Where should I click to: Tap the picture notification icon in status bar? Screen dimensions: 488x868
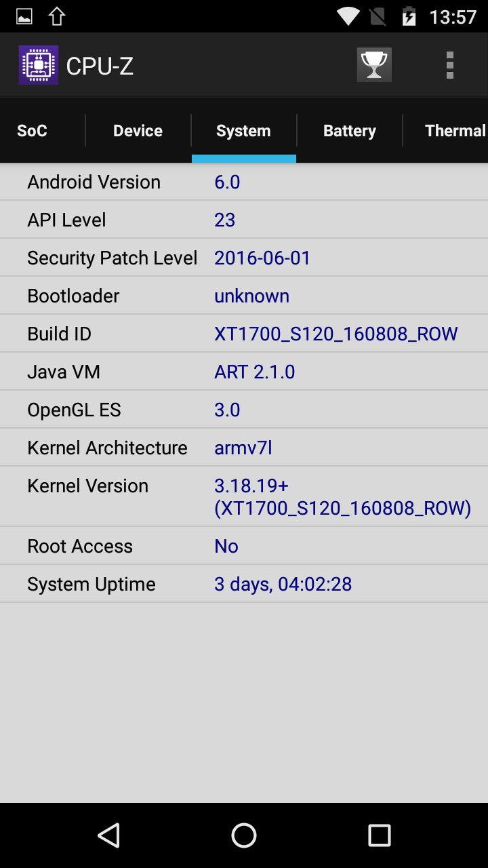(x=24, y=16)
